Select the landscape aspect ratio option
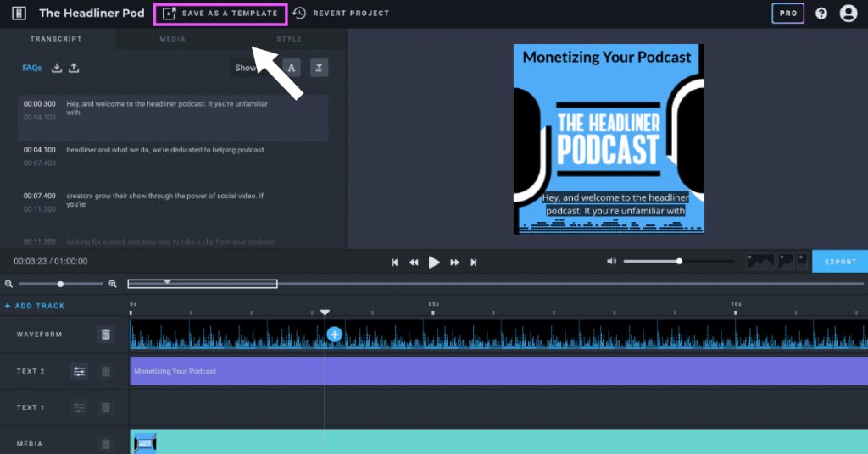868x454 pixels. (759, 262)
